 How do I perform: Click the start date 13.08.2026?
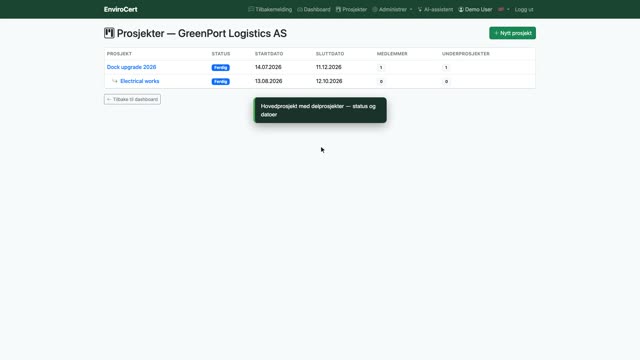pos(269,81)
